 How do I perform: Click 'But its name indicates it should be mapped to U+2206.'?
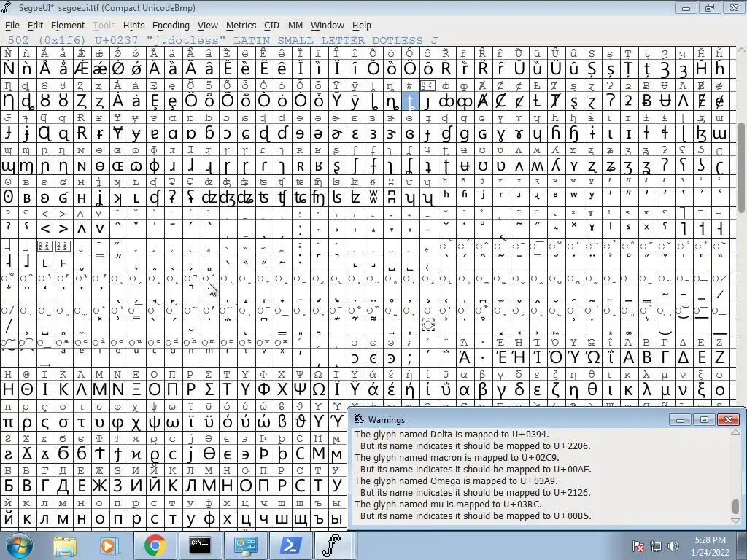[x=476, y=446]
